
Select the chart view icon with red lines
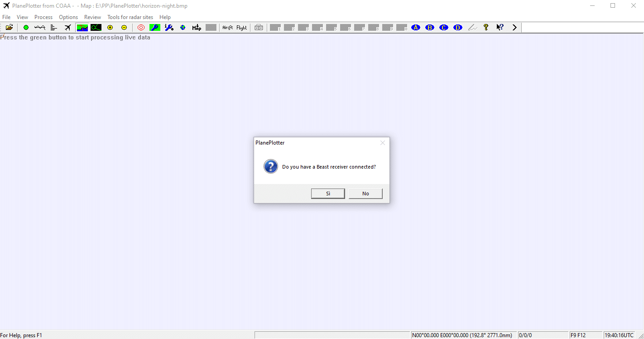point(82,28)
